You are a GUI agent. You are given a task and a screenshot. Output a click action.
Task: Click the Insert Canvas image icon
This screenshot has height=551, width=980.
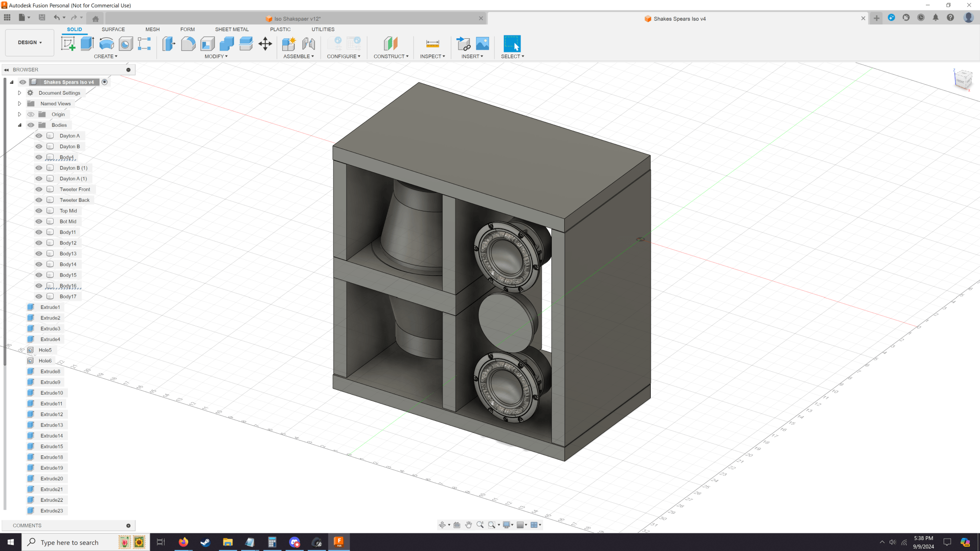click(x=482, y=44)
